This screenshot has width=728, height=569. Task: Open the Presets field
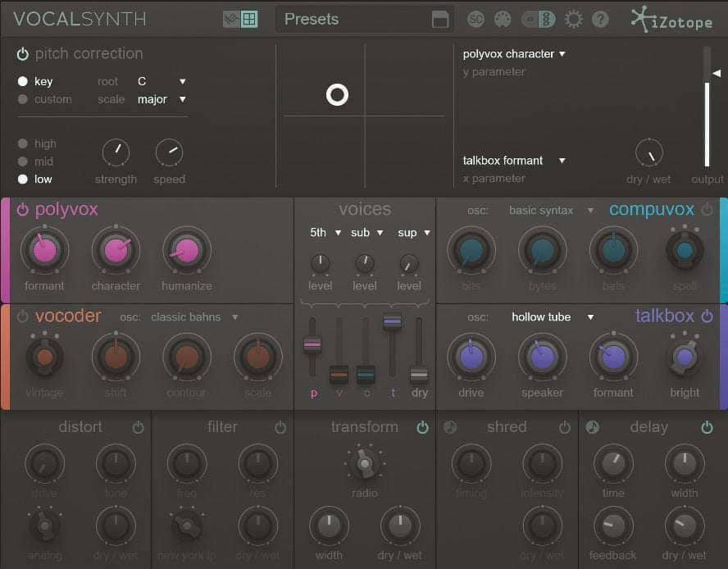coord(365,20)
